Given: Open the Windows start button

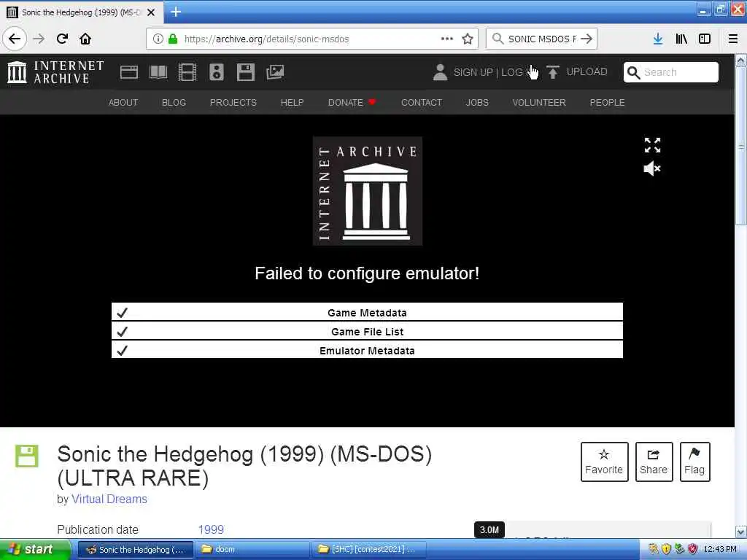Looking at the screenshot, I should tap(36, 550).
